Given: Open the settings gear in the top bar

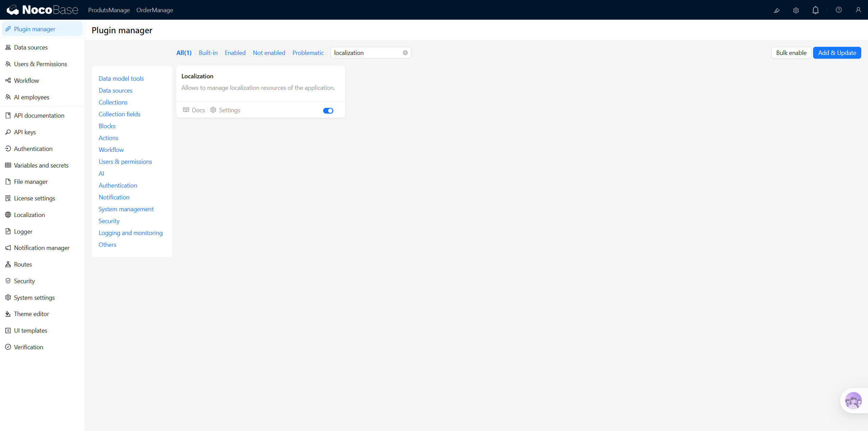Looking at the screenshot, I should (x=796, y=10).
